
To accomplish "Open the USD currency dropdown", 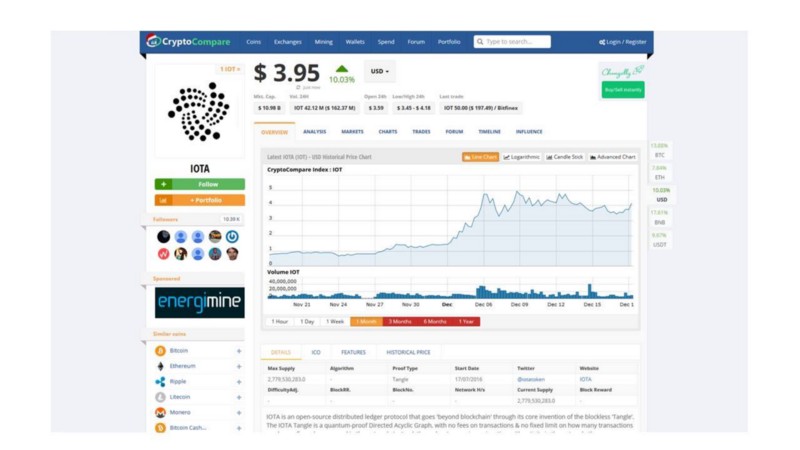I will click(380, 72).
